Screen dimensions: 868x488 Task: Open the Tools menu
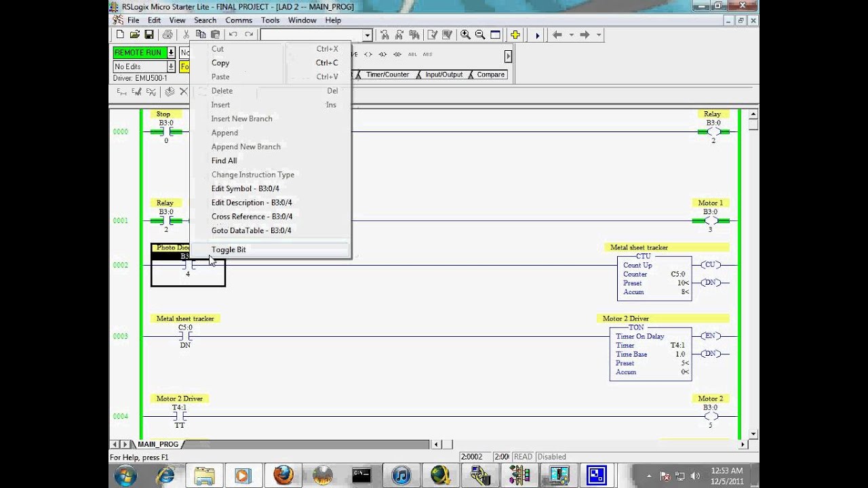click(x=271, y=20)
